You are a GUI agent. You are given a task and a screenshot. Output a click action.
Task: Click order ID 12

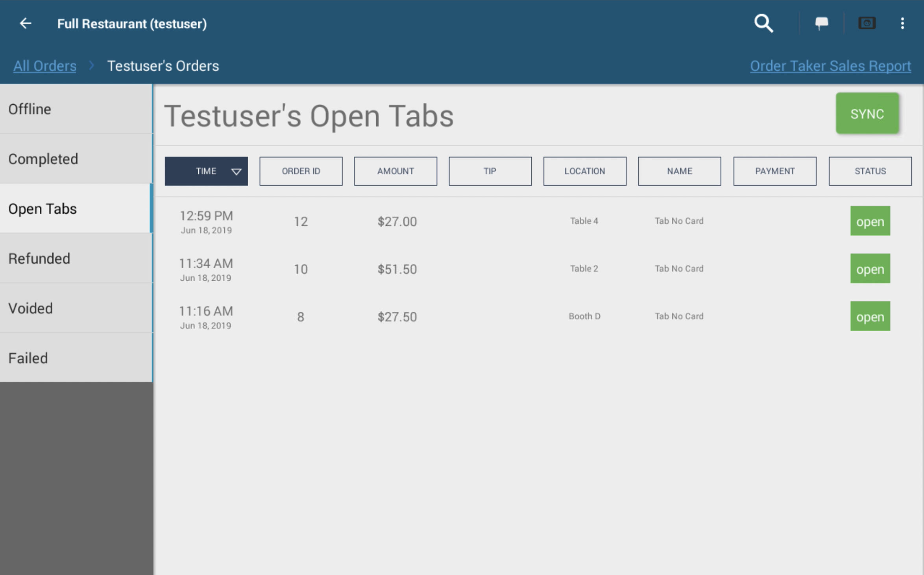click(301, 221)
